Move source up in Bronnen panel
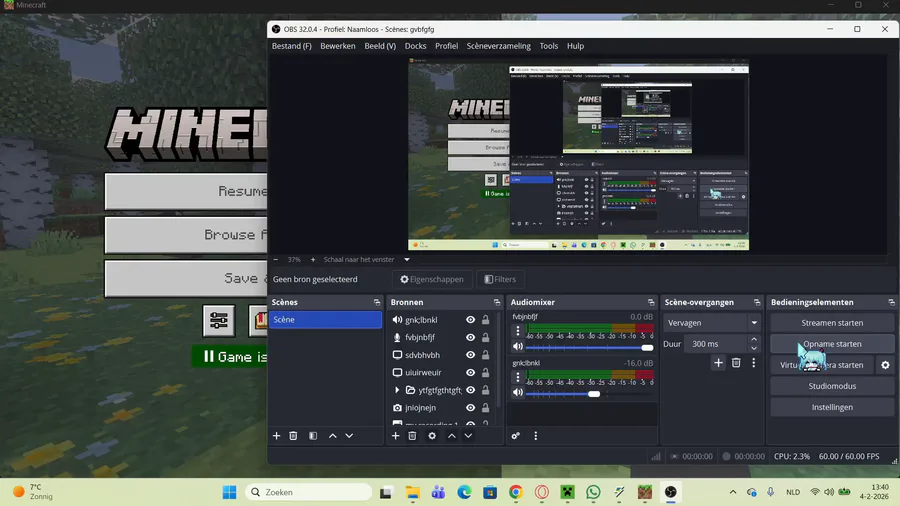Viewport: 900px width, 506px height. (x=452, y=436)
